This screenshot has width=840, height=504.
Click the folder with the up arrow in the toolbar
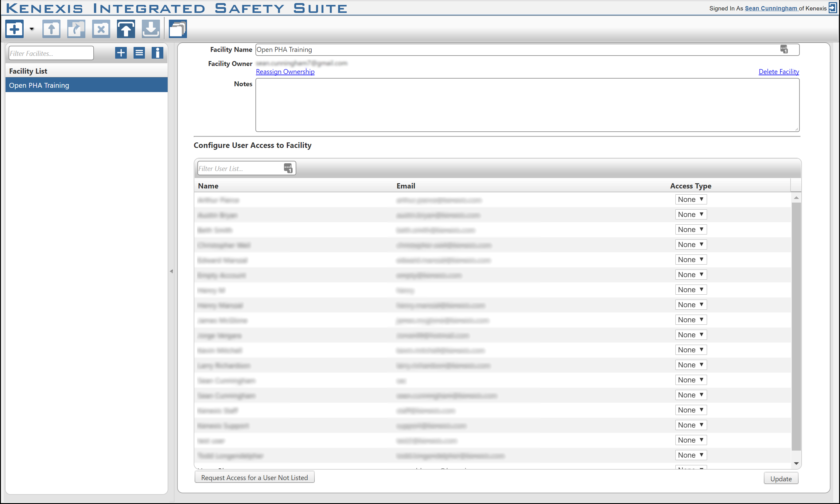click(x=51, y=29)
